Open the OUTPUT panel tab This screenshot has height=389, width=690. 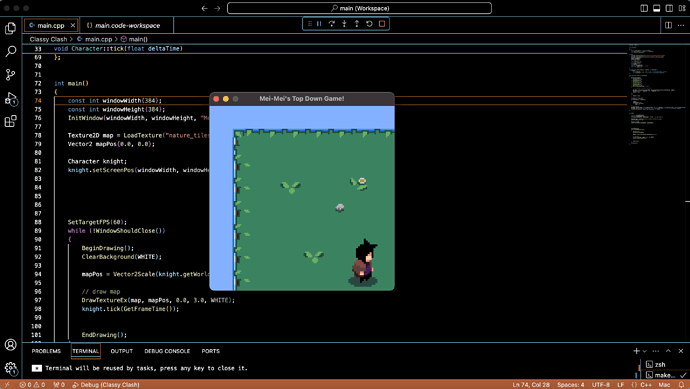pos(121,351)
